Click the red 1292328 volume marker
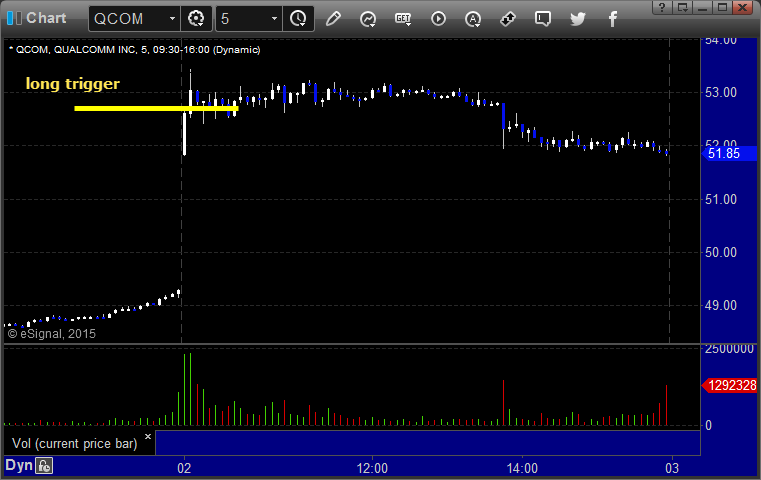This screenshot has height=480, width=761. (729, 385)
